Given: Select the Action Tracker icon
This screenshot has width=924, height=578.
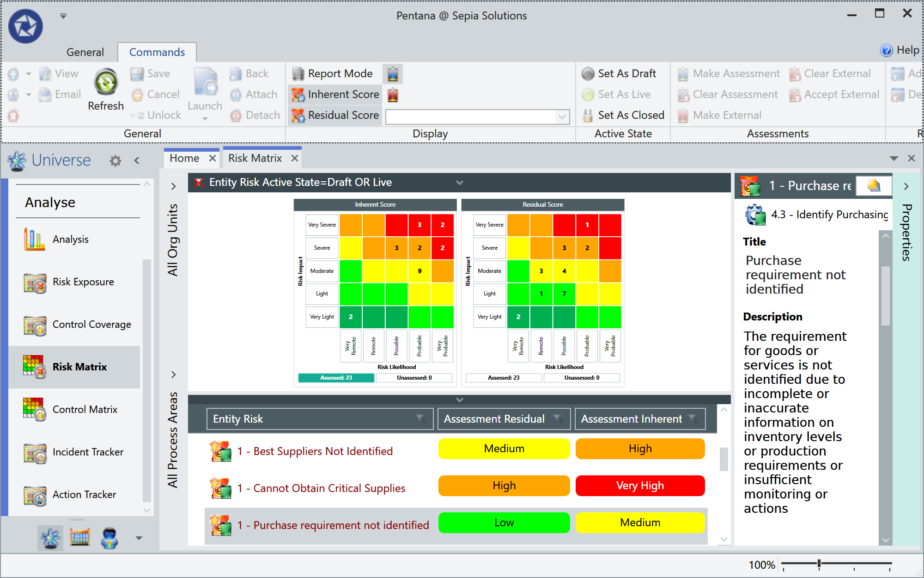Looking at the screenshot, I should (x=35, y=495).
